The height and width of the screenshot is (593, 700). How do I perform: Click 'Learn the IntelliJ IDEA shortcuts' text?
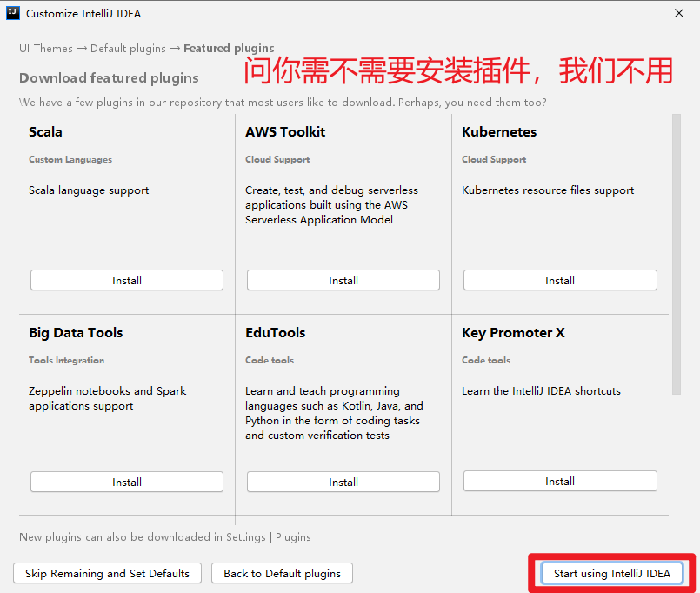[x=541, y=391]
